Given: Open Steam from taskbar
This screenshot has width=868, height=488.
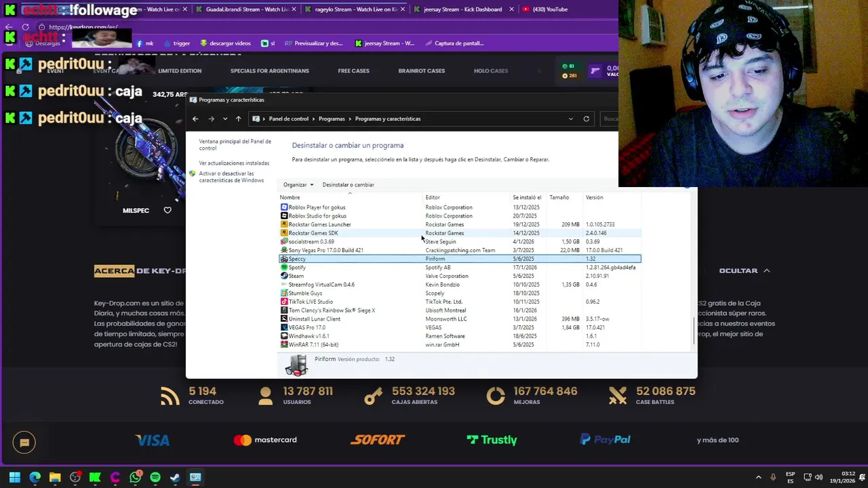Looking at the screenshot, I should pyautogui.click(x=175, y=477).
